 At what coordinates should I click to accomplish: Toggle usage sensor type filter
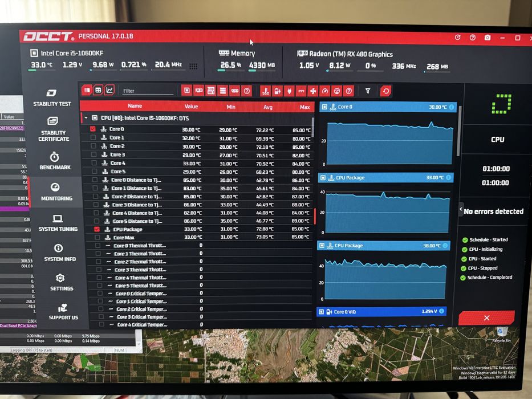pos(336,91)
